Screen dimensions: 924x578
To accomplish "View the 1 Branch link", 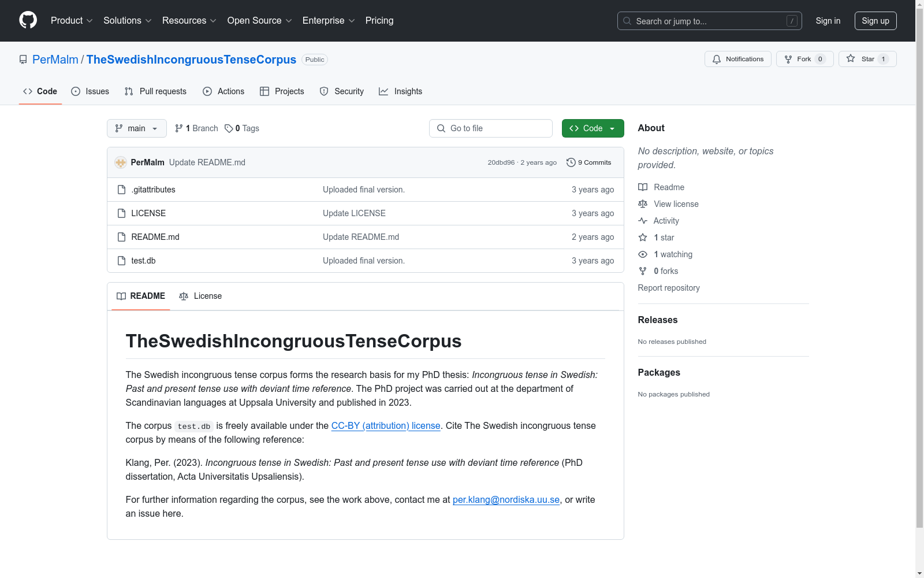I will (x=196, y=128).
